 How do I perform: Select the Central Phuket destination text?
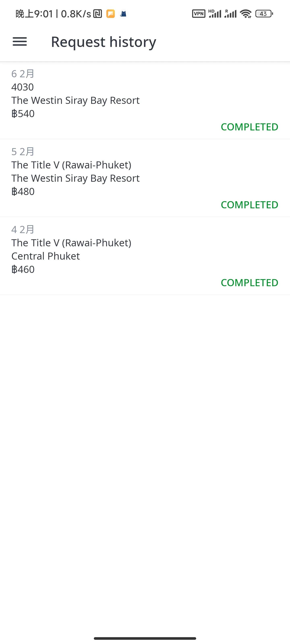46,256
